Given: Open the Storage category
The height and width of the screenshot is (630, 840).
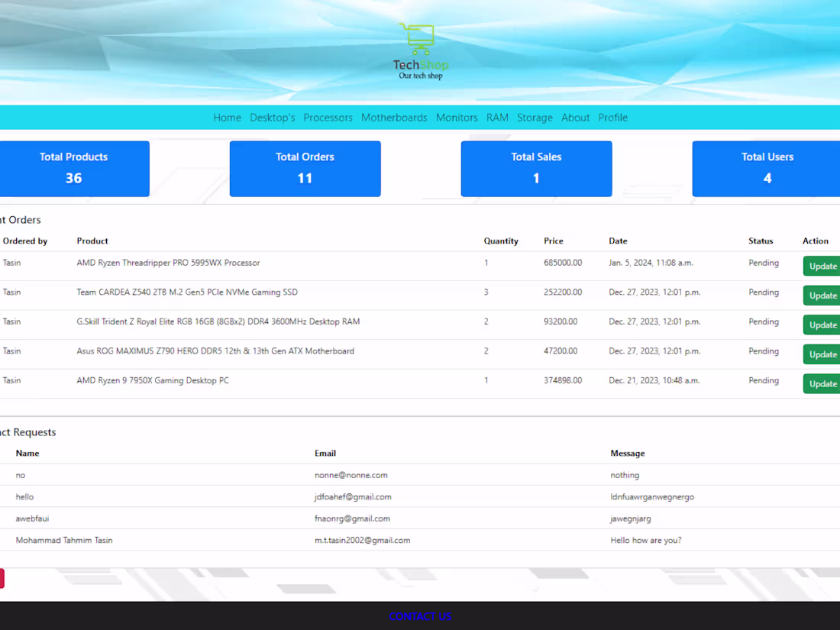Looking at the screenshot, I should click(x=535, y=118).
